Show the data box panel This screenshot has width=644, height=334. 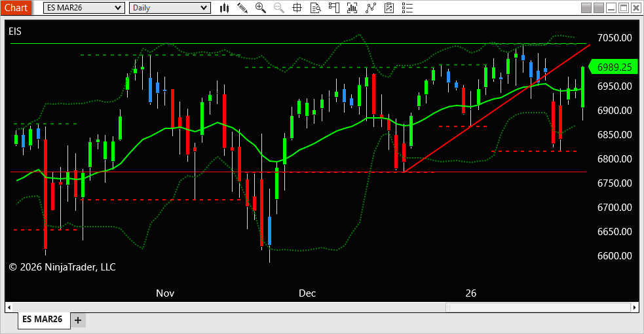pyautogui.click(x=315, y=8)
